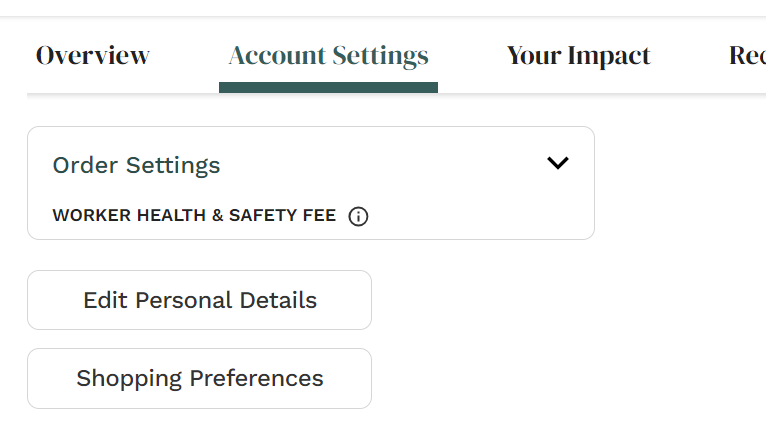Click the info icon beside Worker Health & Safety Fee

click(358, 216)
